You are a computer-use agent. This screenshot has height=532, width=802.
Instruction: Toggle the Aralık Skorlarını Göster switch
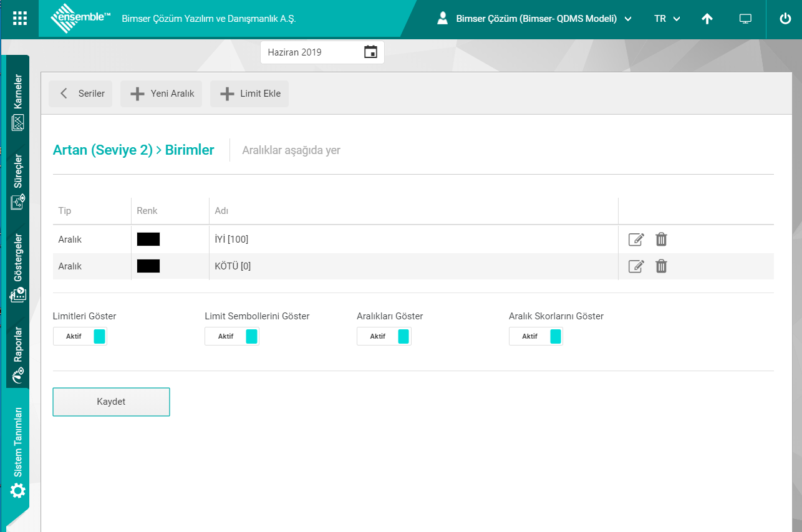coord(536,336)
